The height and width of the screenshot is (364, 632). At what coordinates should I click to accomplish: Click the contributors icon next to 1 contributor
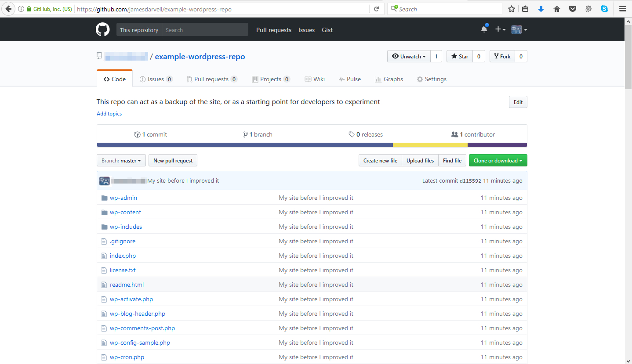[x=455, y=134]
